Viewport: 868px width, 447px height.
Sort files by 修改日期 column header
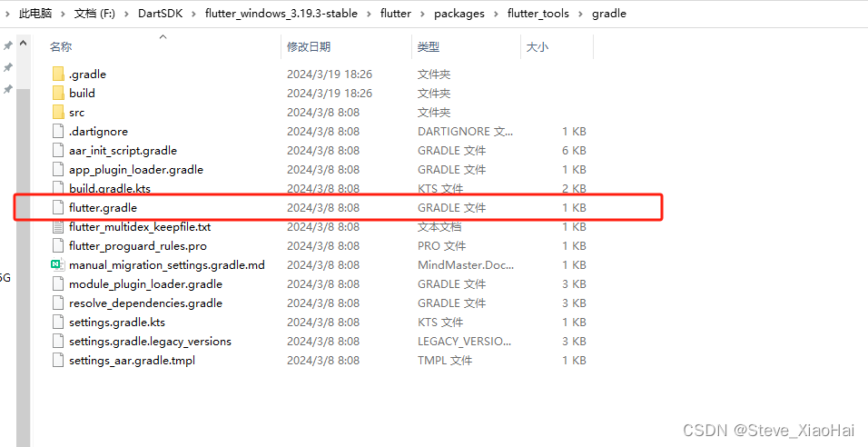click(x=309, y=47)
